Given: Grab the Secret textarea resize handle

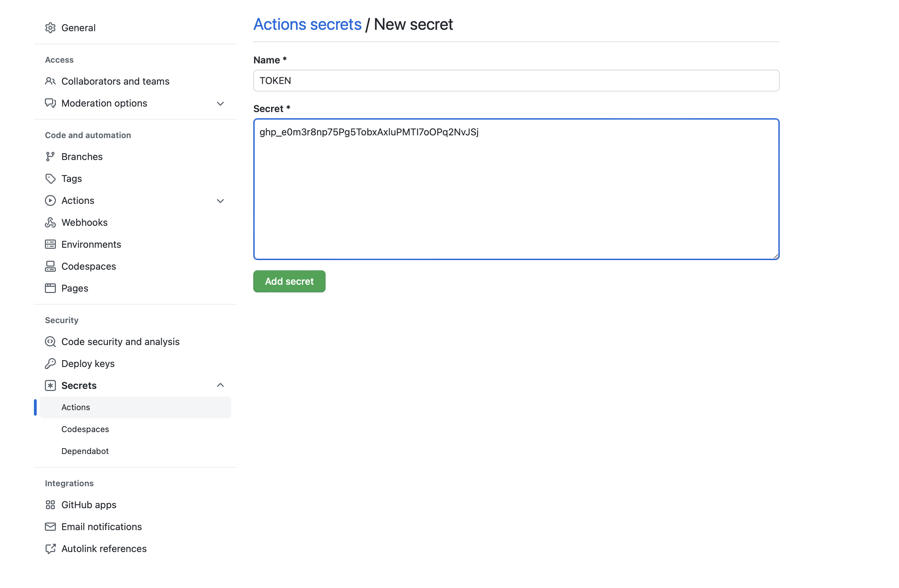Looking at the screenshot, I should (776, 256).
